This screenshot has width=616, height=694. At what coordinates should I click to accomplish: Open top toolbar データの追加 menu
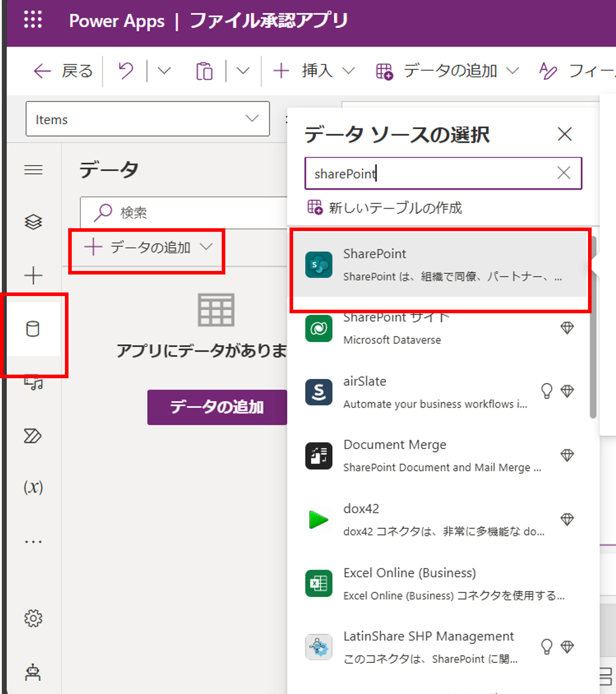tap(447, 71)
